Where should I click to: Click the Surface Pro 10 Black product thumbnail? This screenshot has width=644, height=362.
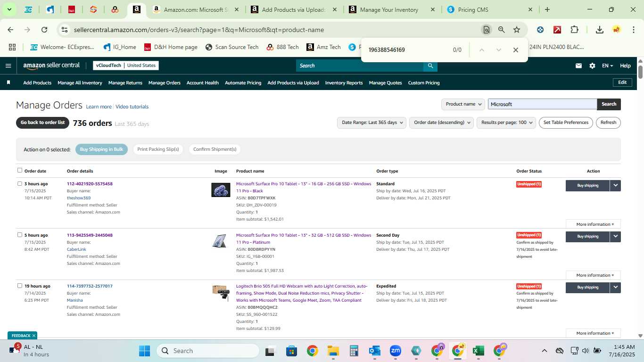tap(221, 190)
